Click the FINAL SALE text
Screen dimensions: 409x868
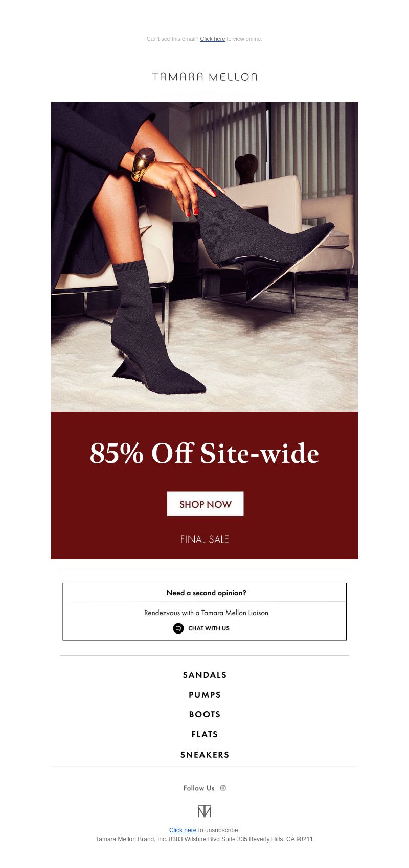[204, 539]
